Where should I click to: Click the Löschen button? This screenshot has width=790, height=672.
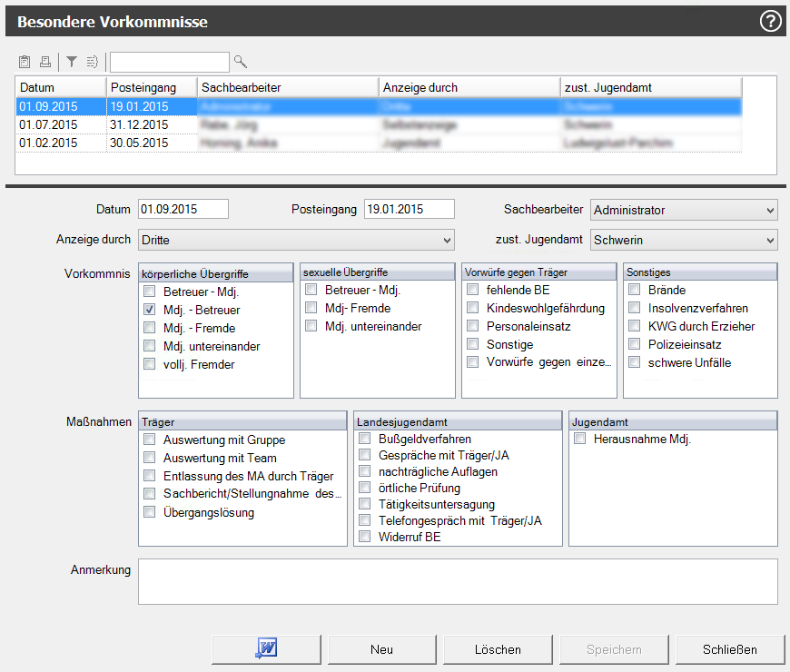498,649
